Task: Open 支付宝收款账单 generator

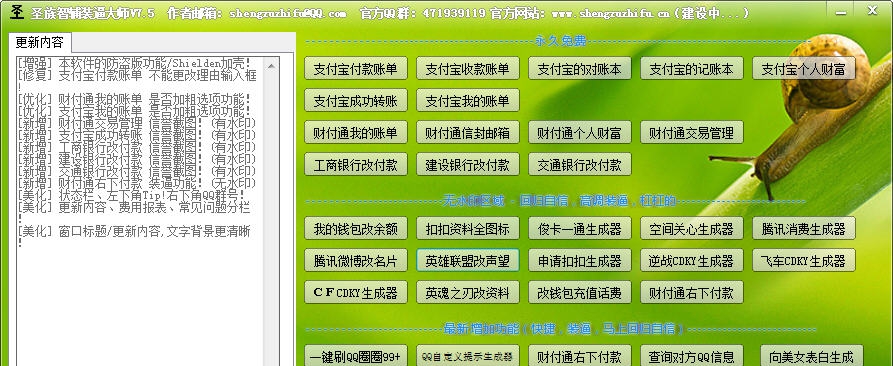Action: pos(468,69)
